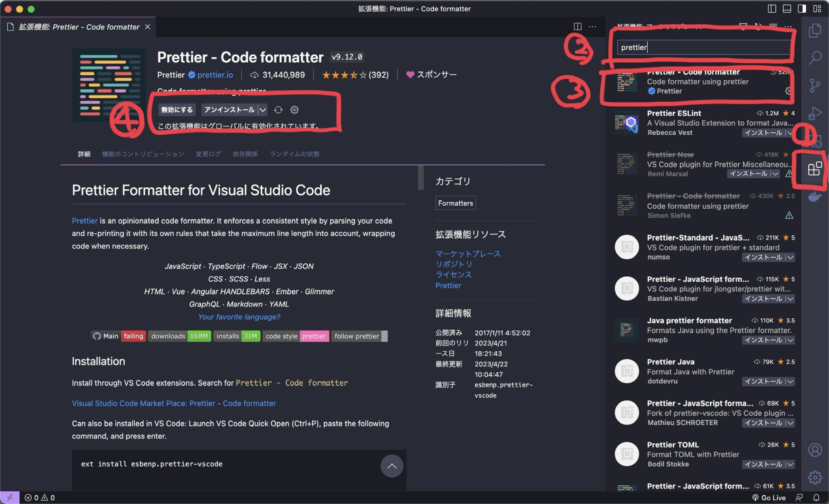
Task: Switch to the 機能のコントリビューション tab
Action: click(142, 154)
